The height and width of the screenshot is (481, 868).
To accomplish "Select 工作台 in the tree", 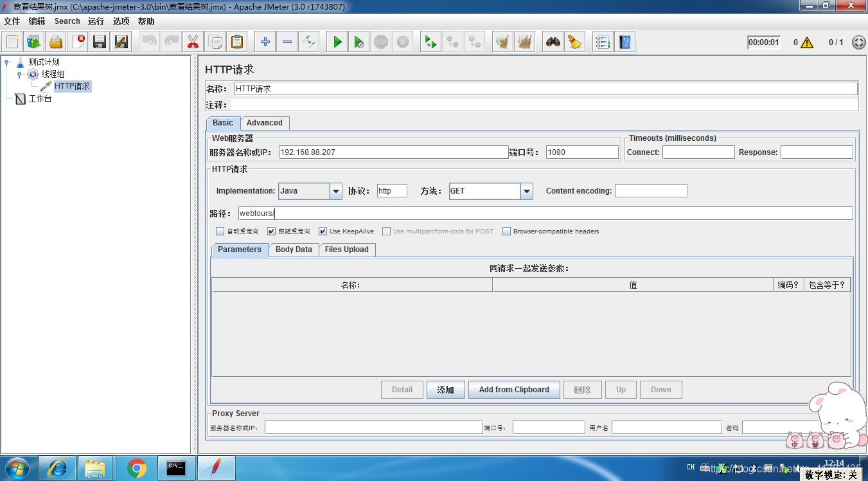I will click(40, 99).
